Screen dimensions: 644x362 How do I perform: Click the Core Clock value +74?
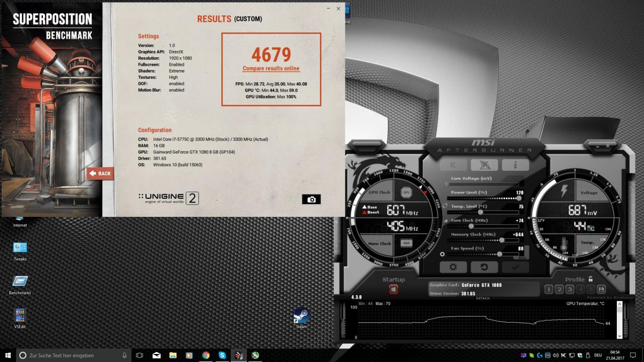pos(520,221)
